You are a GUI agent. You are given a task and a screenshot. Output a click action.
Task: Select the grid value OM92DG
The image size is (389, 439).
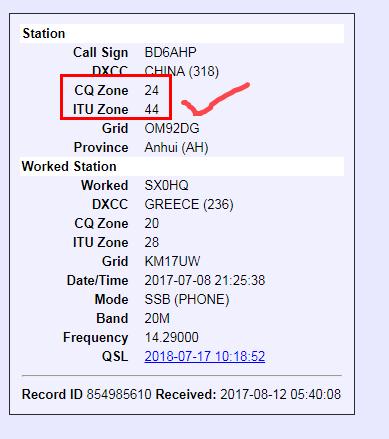(x=172, y=128)
